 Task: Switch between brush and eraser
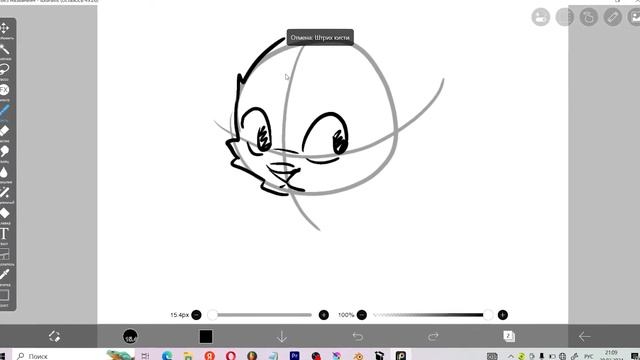pos(54,336)
